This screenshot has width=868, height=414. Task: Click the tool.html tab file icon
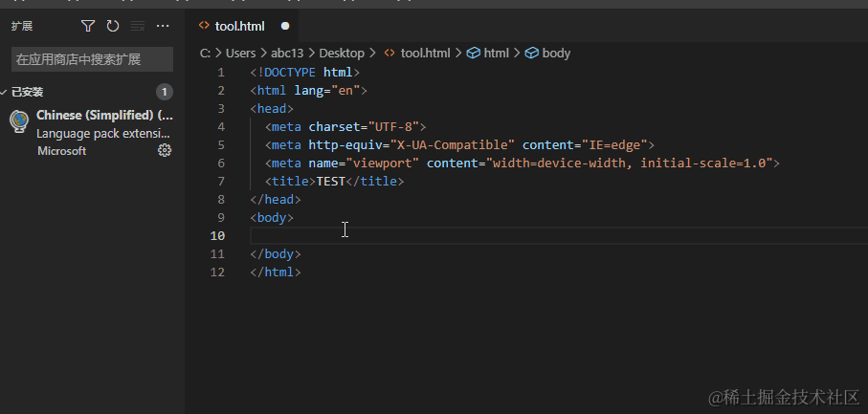coord(204,26)
